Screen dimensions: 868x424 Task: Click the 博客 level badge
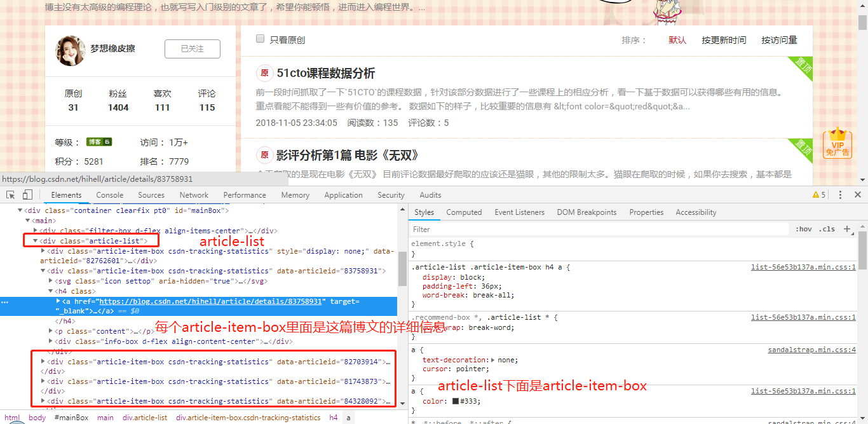[99, 142]
